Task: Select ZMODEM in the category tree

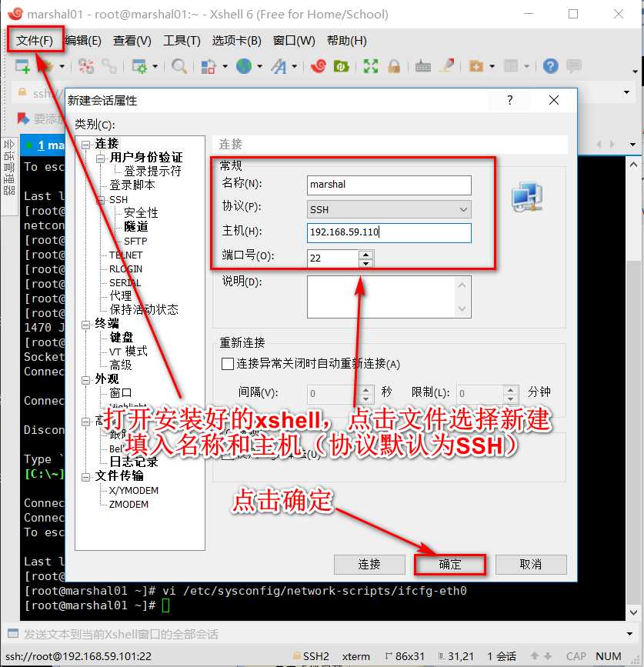Action: pyautogui.click(x=129, y=505)
